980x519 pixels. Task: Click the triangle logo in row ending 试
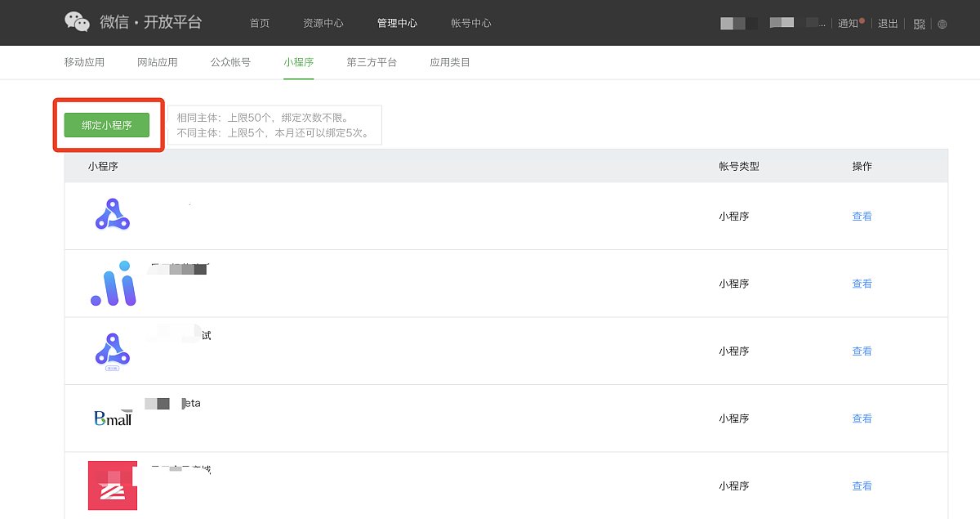point(113,351)
